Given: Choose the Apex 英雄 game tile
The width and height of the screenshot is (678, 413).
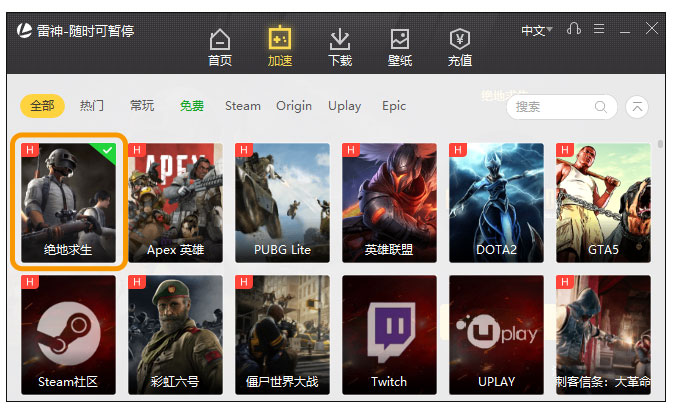Looking at the screenshot, I should coord(175,201).
